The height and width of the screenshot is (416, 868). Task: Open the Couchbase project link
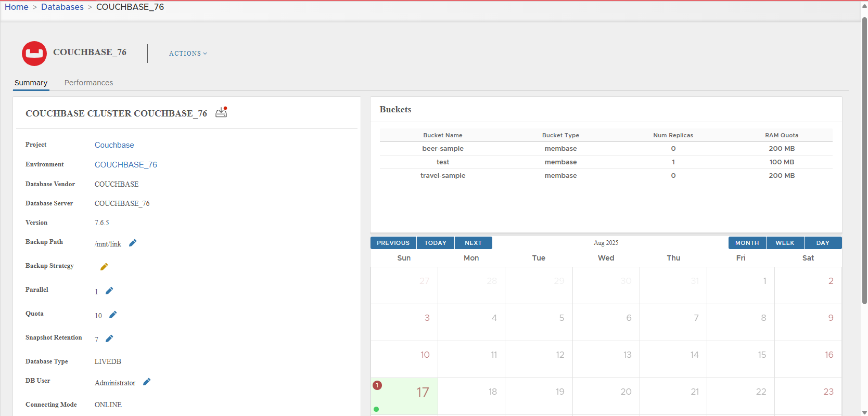114,145
